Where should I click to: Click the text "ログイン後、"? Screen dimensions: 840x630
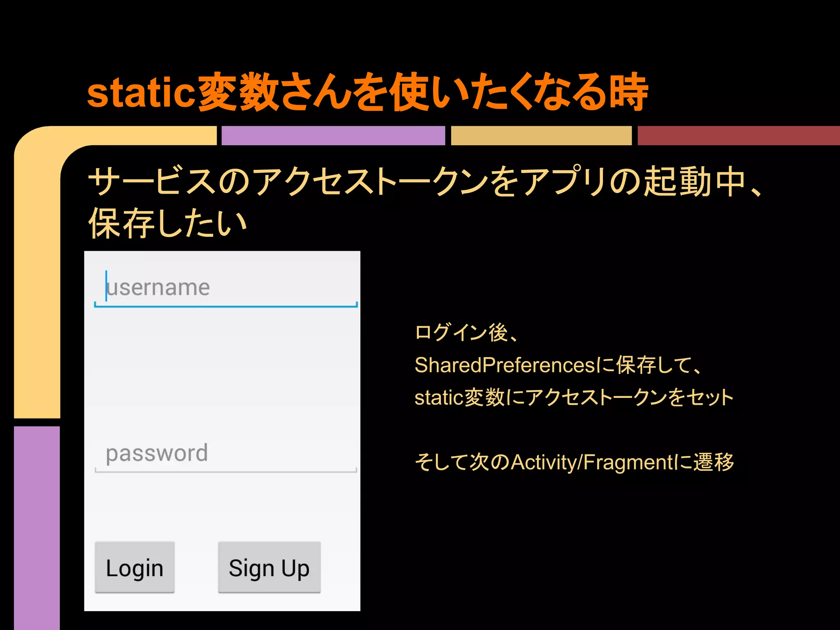466,332
